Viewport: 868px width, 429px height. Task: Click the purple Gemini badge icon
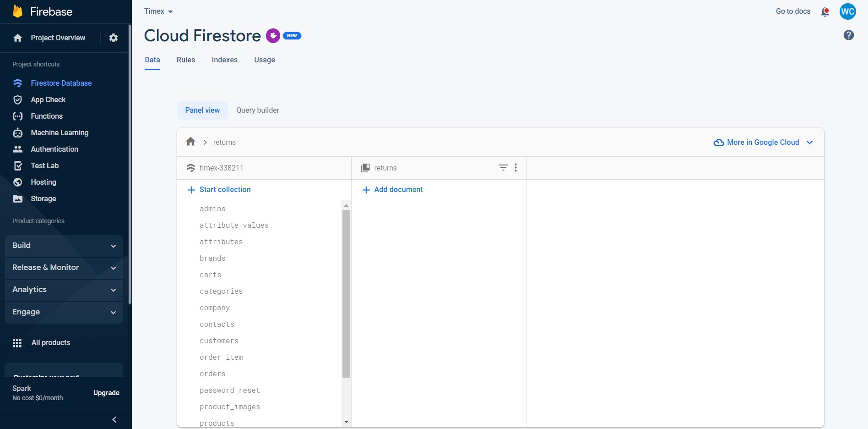(x=273, y=36)
